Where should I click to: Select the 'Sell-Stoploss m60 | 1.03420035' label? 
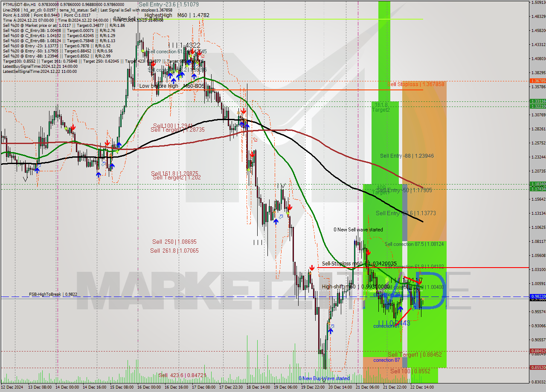[x=359, y=264]
